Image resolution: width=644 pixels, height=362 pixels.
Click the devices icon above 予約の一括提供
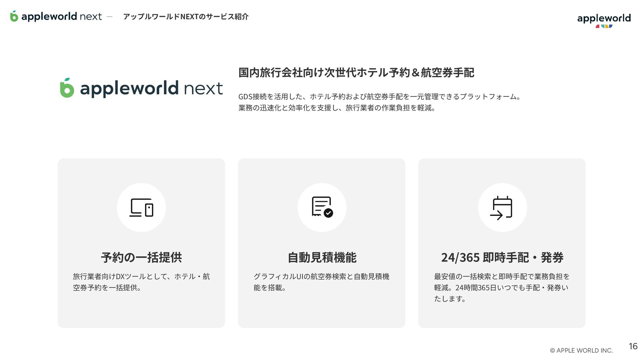141,207
